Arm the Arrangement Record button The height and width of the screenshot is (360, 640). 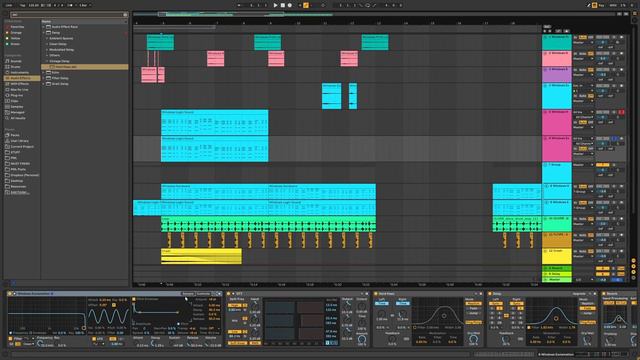pyautogui.click(x=290, y=5)
